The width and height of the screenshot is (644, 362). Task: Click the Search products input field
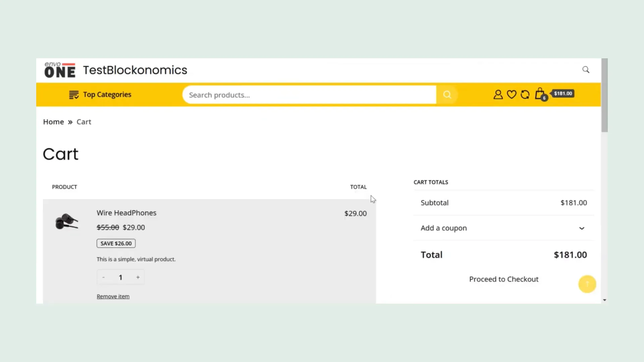click(310, 95)
